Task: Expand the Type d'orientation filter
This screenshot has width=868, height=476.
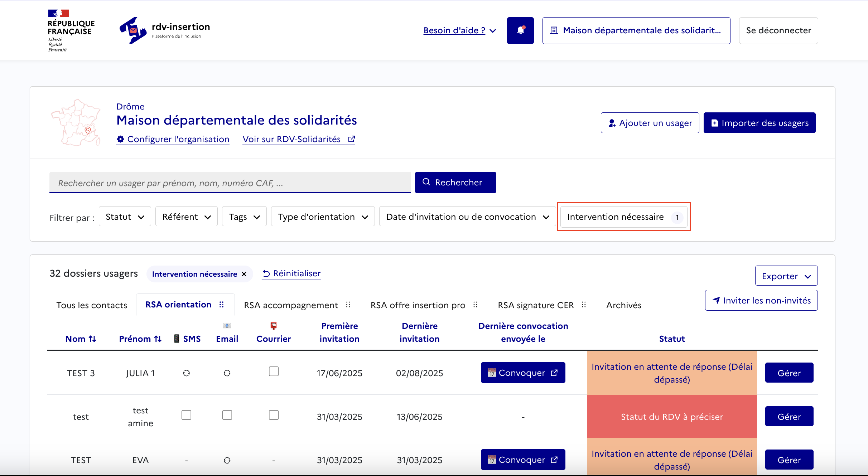Action: pos(323,217)
